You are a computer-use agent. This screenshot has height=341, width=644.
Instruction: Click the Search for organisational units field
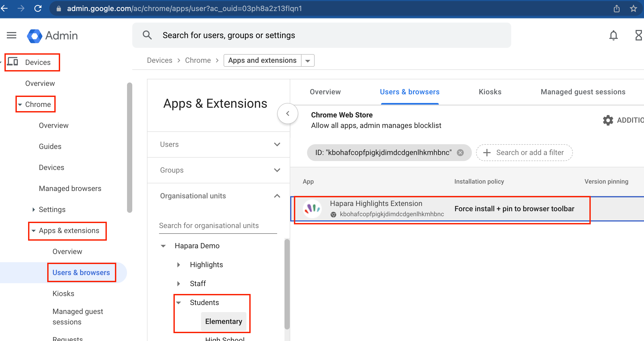[218, 225]
